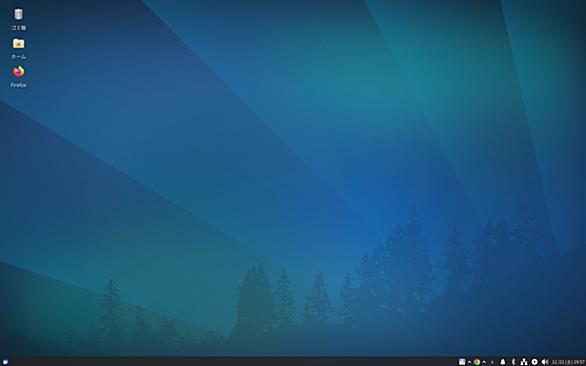Image resolution: width=586 pixels, height=366 pixels.
Task: Click the round power manager tray icon
Action: (x=534, y=362)
